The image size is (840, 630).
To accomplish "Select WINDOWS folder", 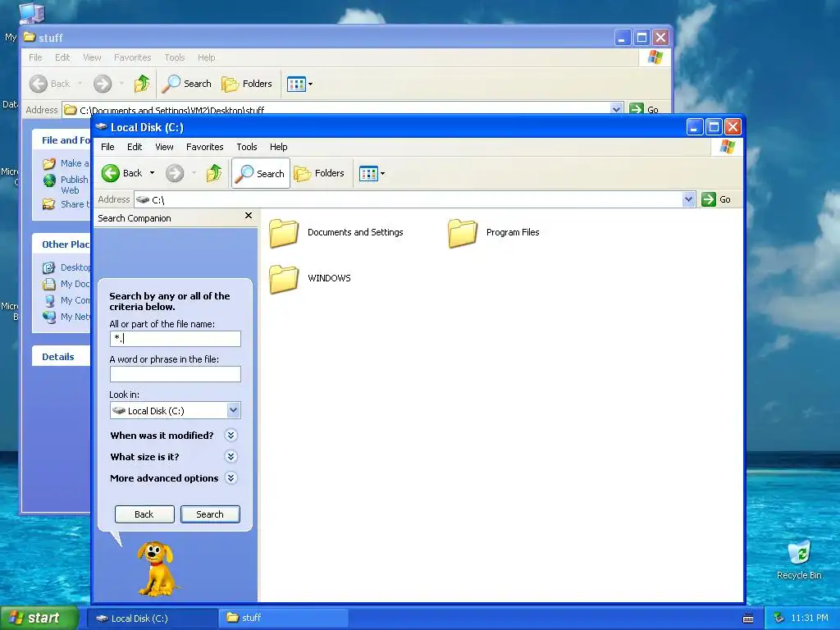I will pos(310,279).
